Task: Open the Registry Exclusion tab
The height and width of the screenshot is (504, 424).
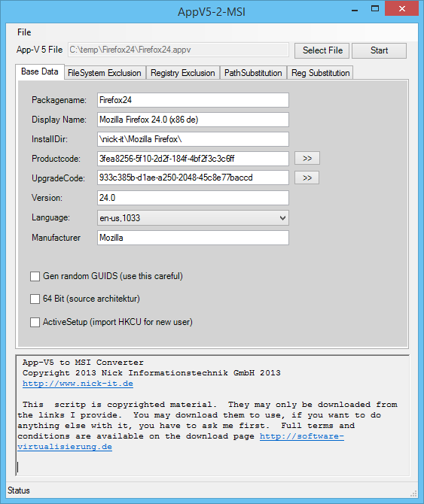Action: pos(183,73)
